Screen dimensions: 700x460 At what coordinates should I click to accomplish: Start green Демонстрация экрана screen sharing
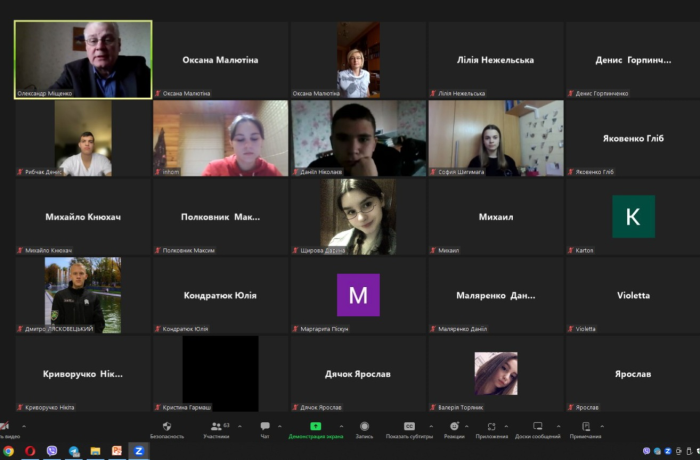coord(314,430)
